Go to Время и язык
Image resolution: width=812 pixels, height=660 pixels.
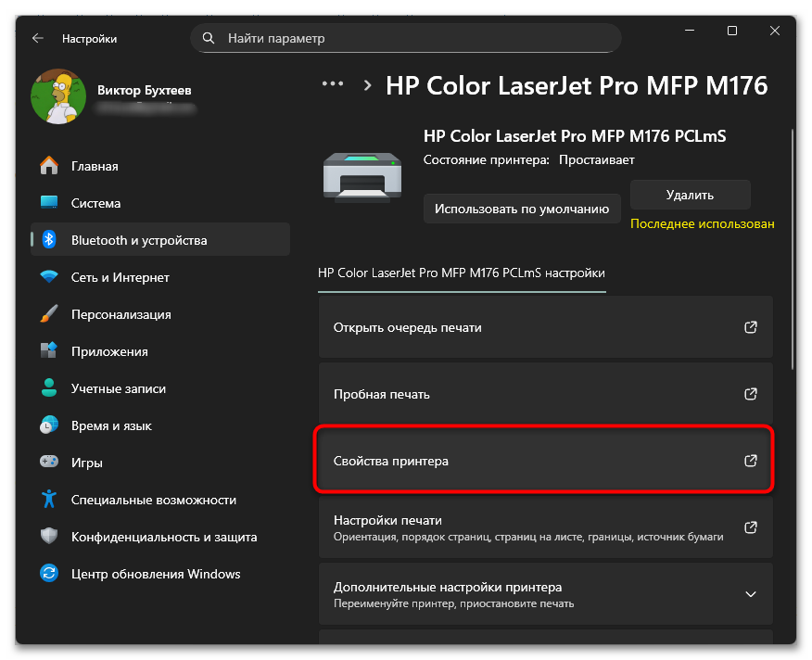coord(160,425)
